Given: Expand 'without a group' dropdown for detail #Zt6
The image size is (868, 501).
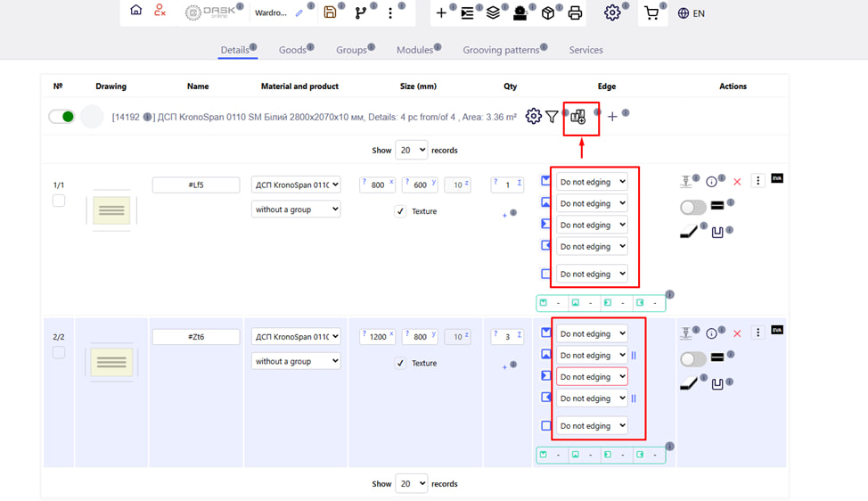Looking at the screenshot, I should [296, 361].
